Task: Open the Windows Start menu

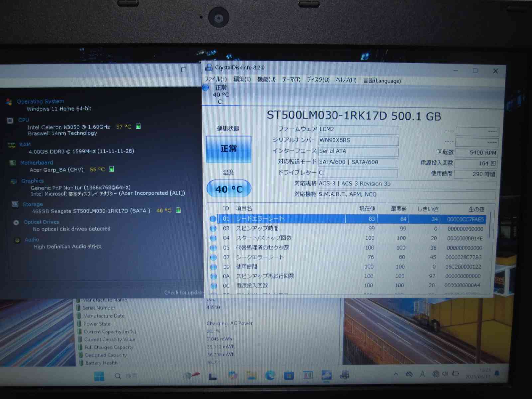Action: pyautogui.click(x=99, y=376)
